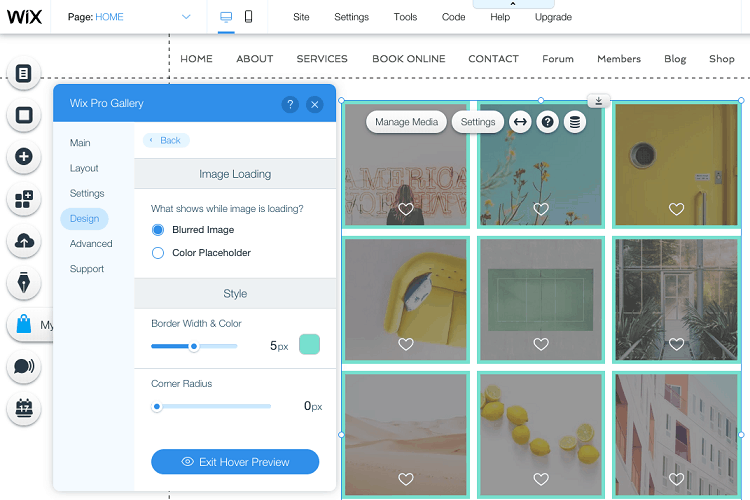Viewport: 750px width, 500px height.
Task: Go Back in the Design panel
Action: [x=166, y=140]
